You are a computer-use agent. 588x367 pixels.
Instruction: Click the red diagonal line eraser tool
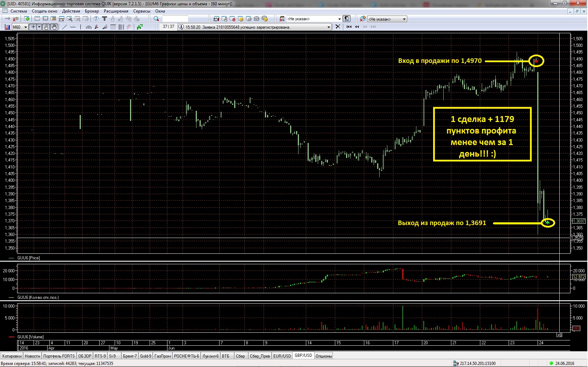click(x=129, y=27)
